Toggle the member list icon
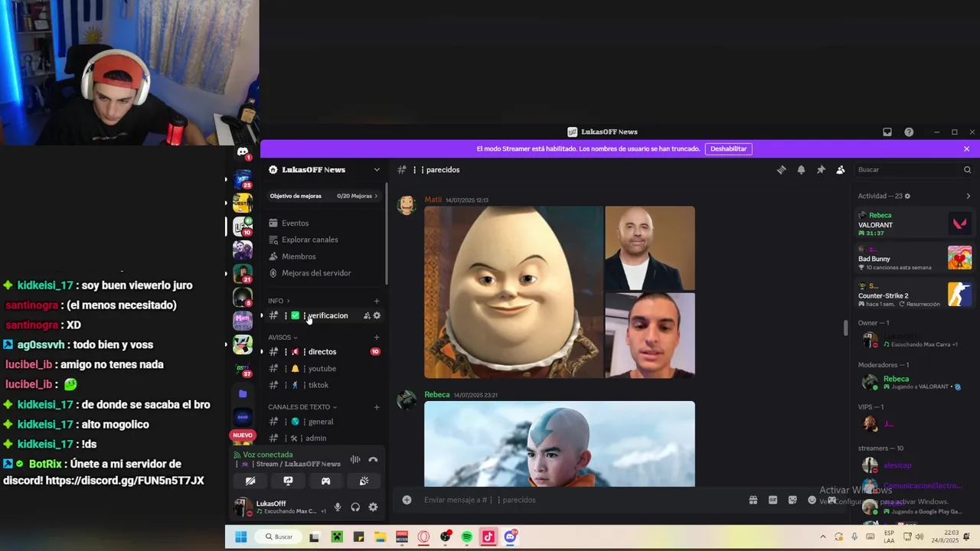980x551 pixels. pos(841,170)
